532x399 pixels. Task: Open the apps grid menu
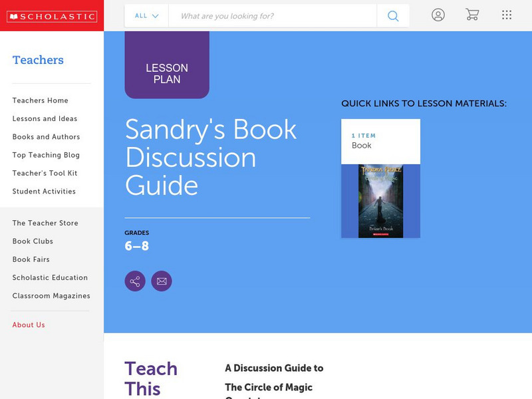pos(507,15)
